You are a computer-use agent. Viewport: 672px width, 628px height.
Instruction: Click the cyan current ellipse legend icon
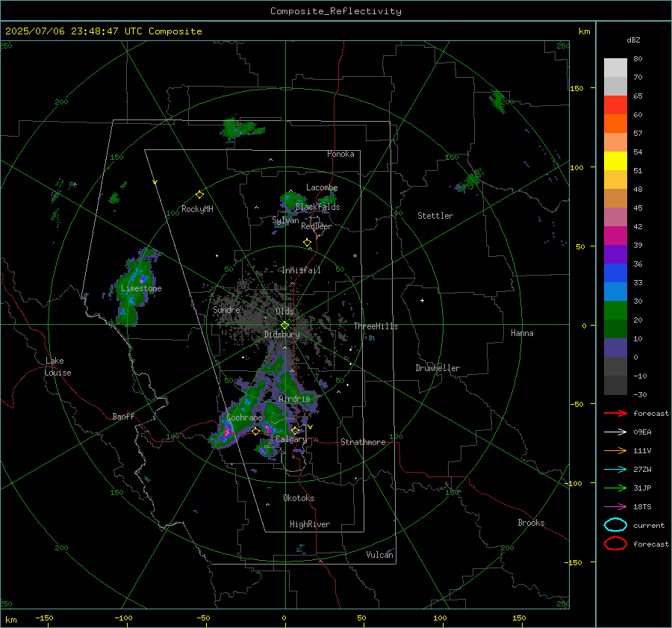[x=615, y=525]
